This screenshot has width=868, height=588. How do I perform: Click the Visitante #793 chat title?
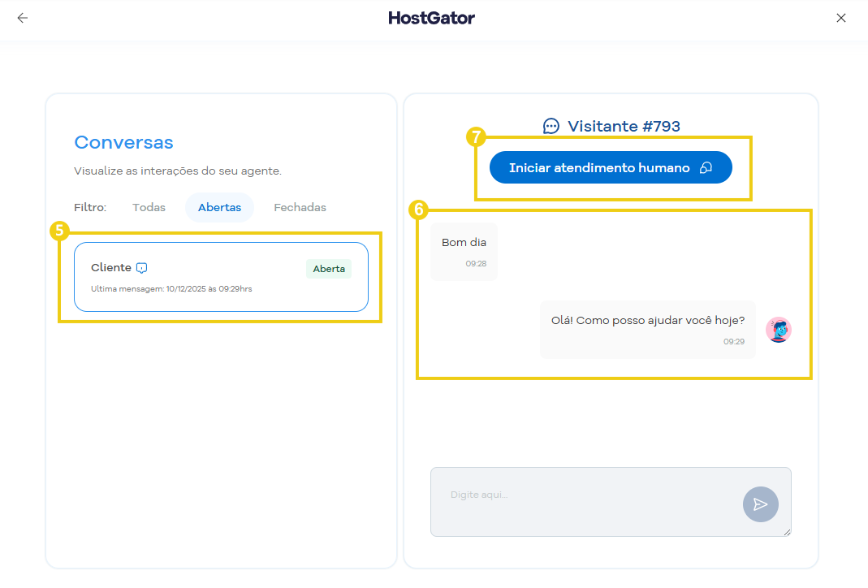[x=623, y=126]
